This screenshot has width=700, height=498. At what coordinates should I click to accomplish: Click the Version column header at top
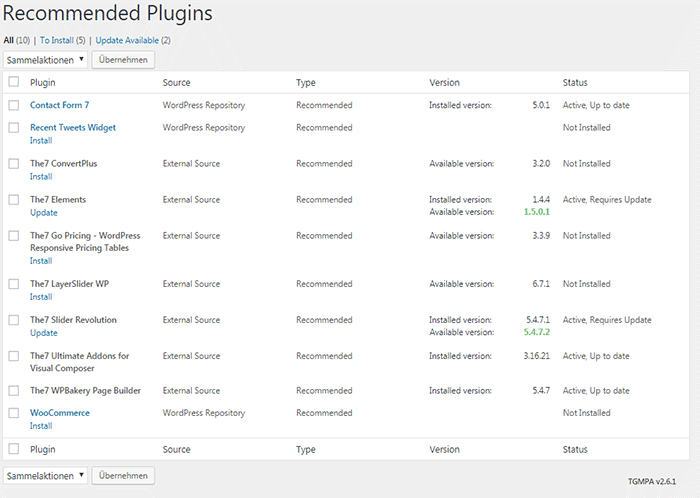click(x=444, y=83)
